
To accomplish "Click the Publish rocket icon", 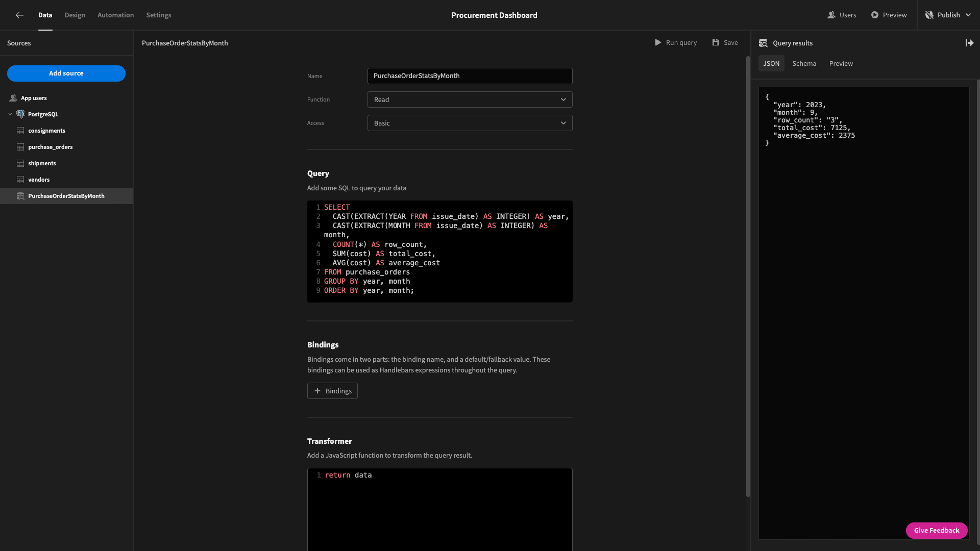I will pos(929,15).
